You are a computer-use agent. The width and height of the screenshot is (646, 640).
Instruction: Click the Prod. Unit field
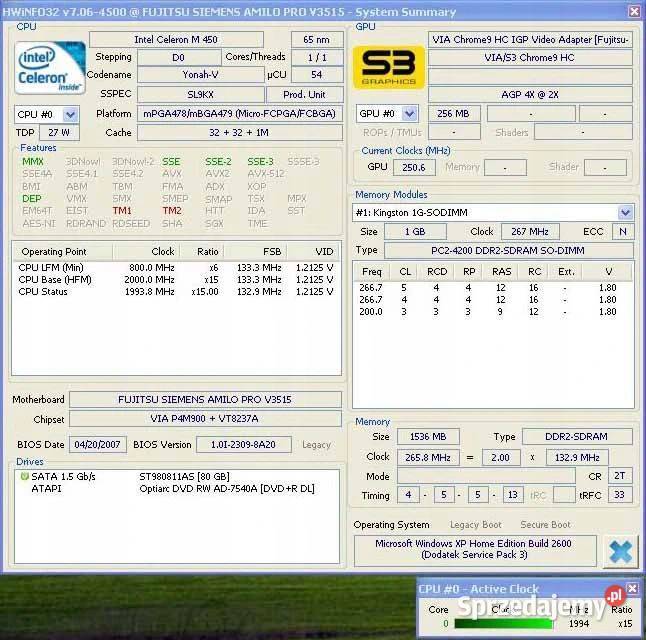pyautogui.click(x=304, y=94)
